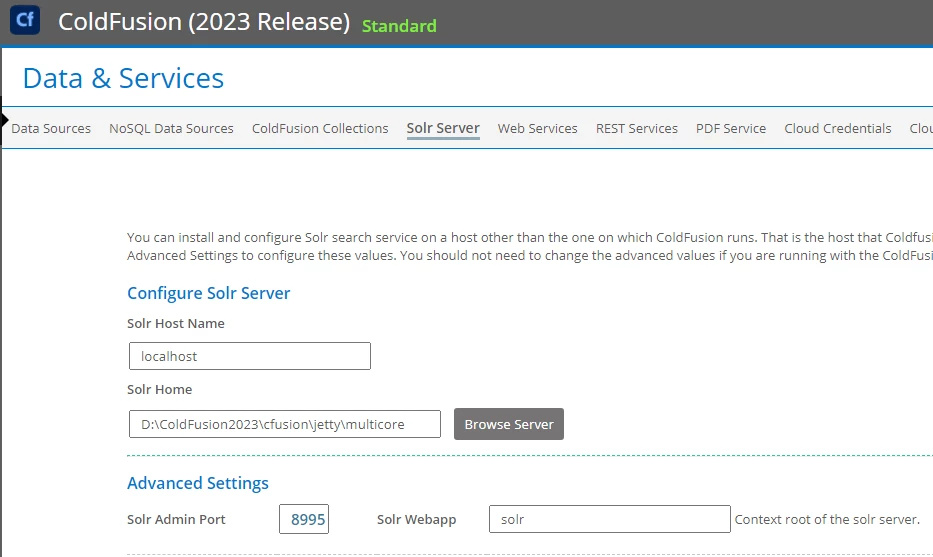Image resolution: width=933 pixels, height=557 pixels.
Task: Click the Browse Server button
Action: tap(509, 424)
